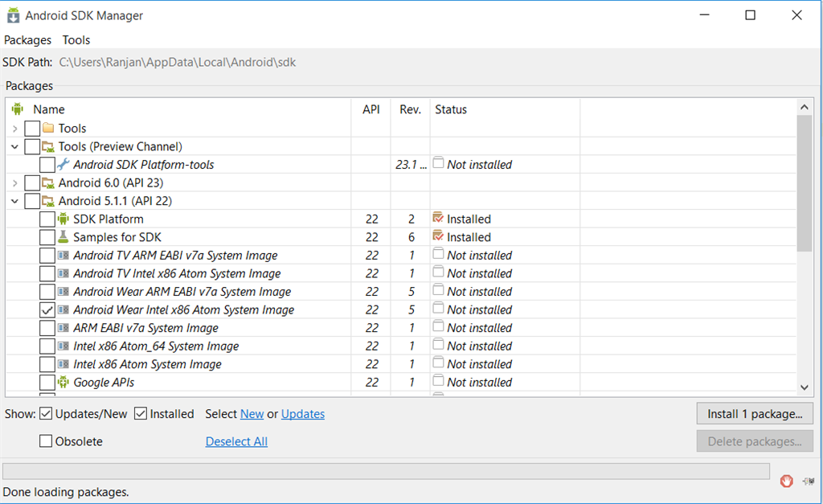Click the Deselect All link

click(236, 441)
